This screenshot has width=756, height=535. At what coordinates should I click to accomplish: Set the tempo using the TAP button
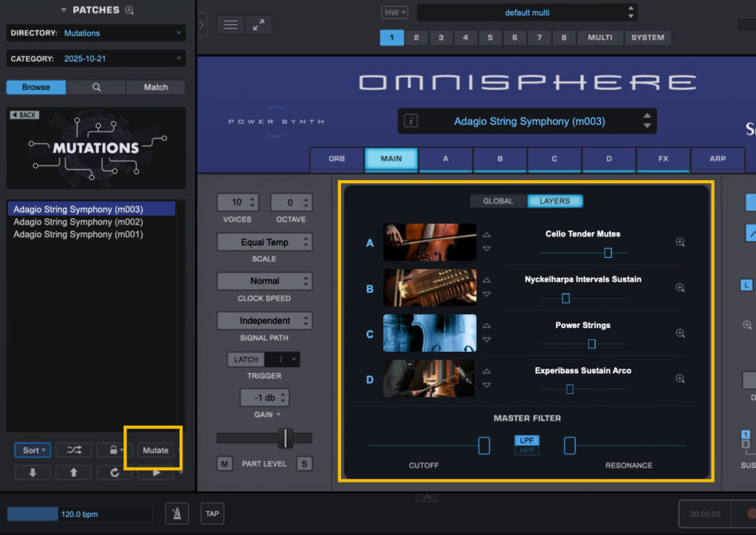212,513
